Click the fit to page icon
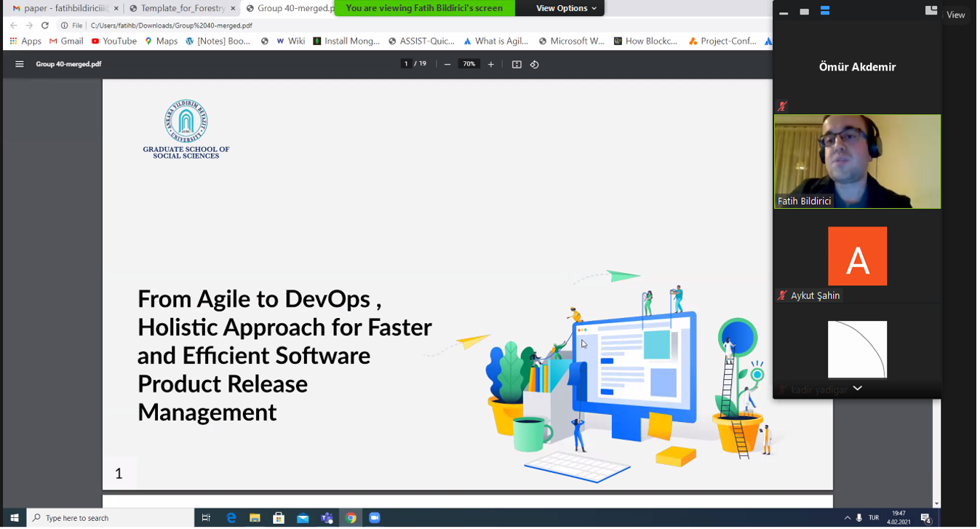The width and height of the screenshot is (980, 529). point(517,64)
